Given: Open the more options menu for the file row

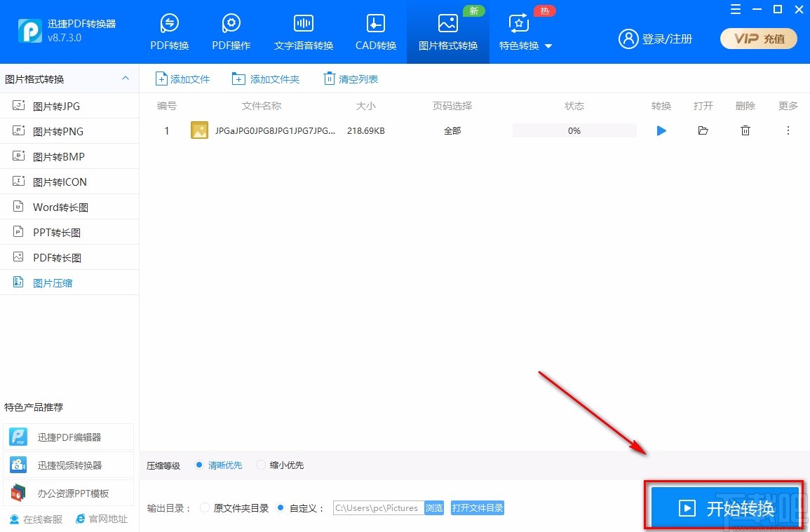Looking at the screenshot, I should tap(787, 130).
